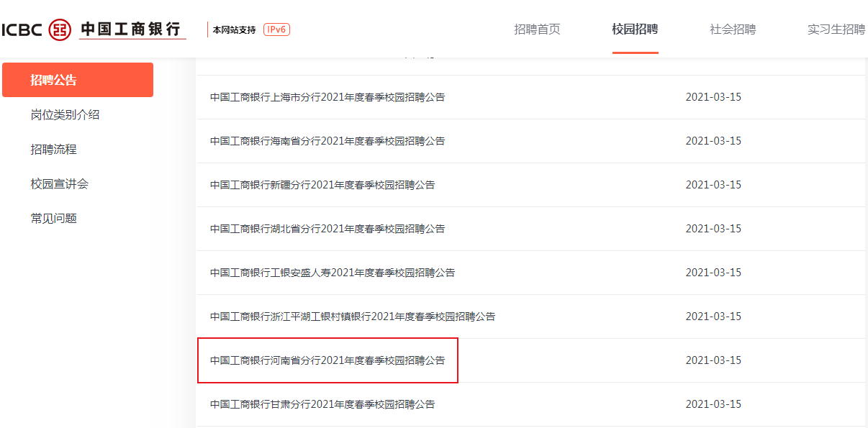Select 校园宣讲会 sidebar item
This screenshot has width=868, height=428.
tap(59, 183)
